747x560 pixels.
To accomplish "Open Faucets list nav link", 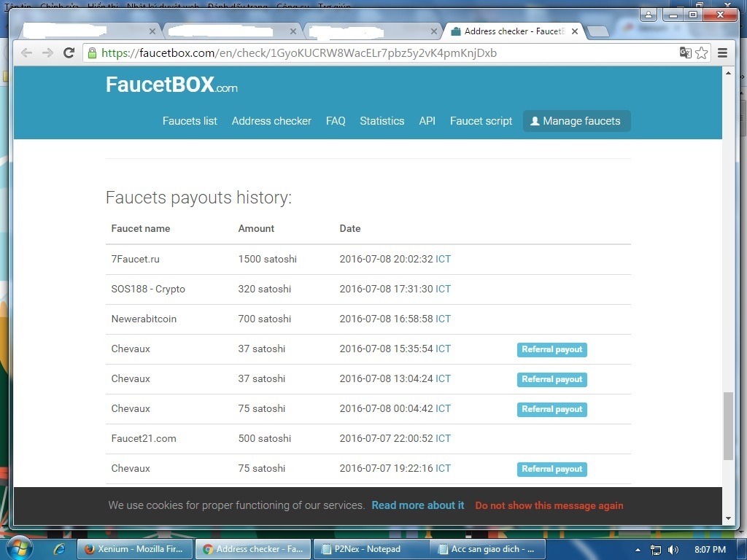I will click(x=190, y=121).
